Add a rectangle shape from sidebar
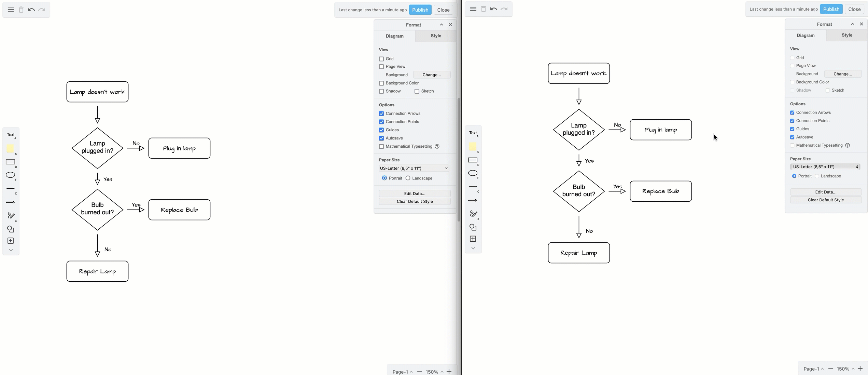 (x=11, y=162)
